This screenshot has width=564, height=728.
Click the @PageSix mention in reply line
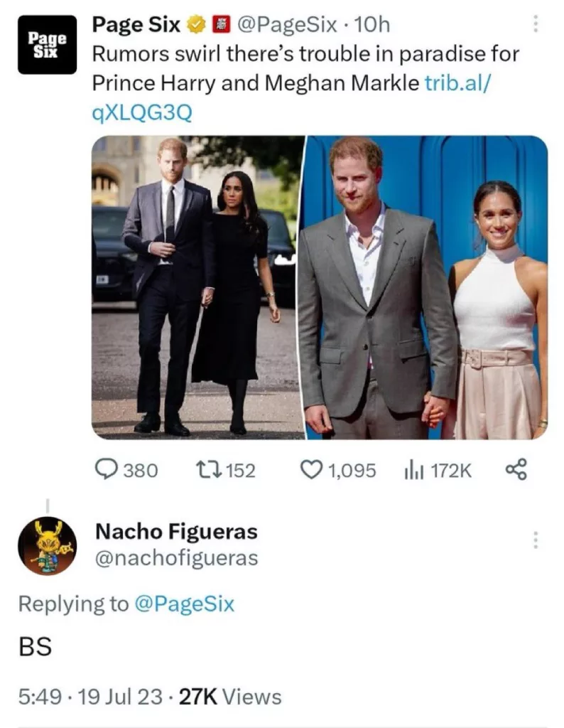click(x=185, y=604)
